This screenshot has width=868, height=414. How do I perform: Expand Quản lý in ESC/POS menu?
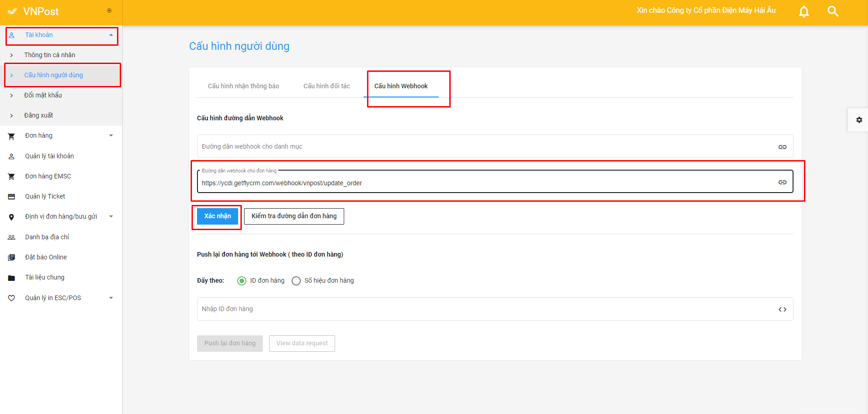[111, 298]
